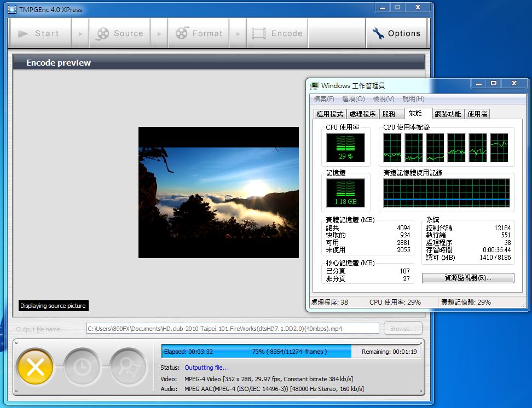Open the Options wrench button

[x=396, y=33]
